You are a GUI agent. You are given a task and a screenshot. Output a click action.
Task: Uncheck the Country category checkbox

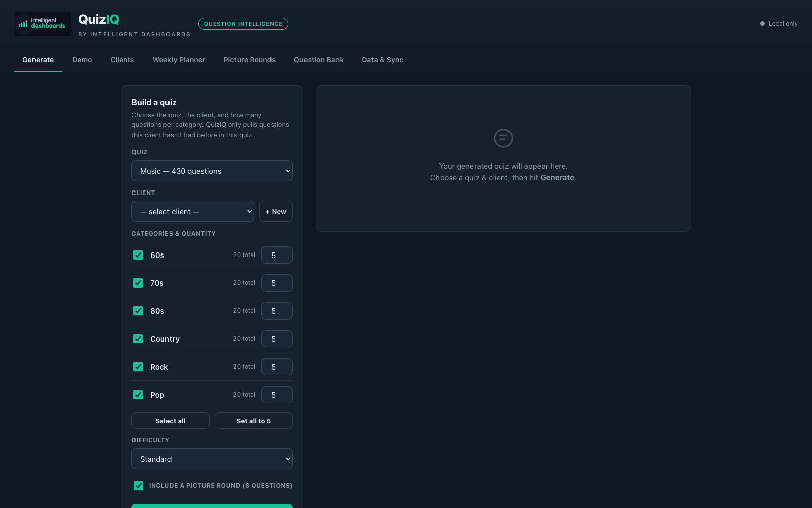[138, 339]
